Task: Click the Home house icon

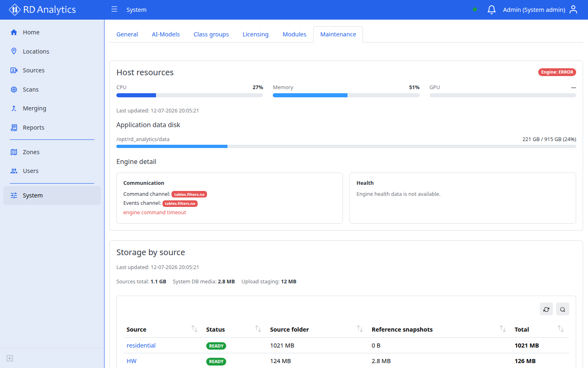Action: 14,32
